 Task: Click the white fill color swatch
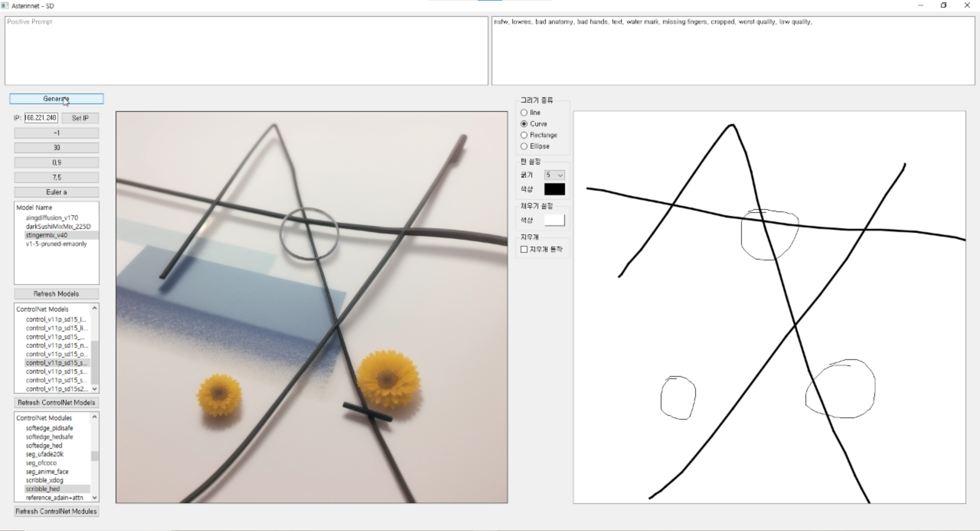coord(554,220)
